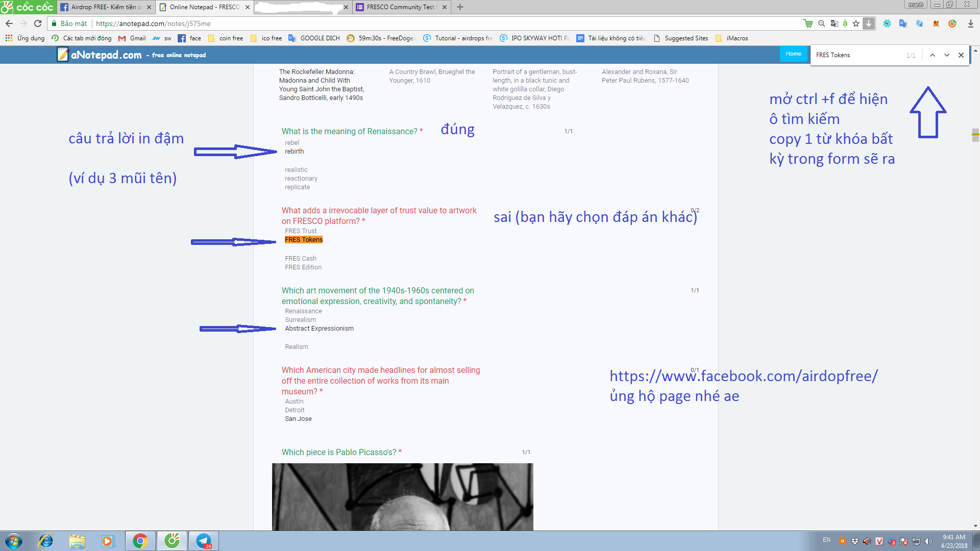Click the green shopping cart icon in address bar
The height and width of the screenshot is (551, 980).
[x=808, y=23]
